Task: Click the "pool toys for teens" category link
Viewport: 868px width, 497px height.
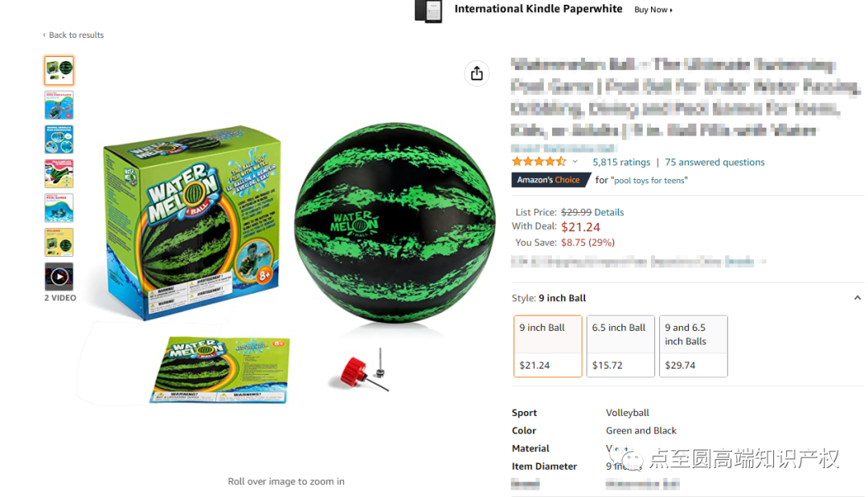Action: [x=649, y=180]
